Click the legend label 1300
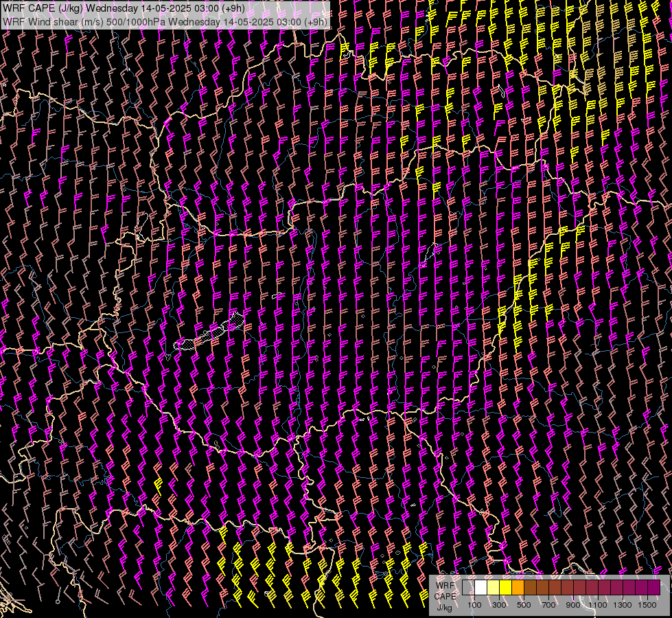Image resolution: width=672 pixels, height=618 pixels. pos(623,605)
